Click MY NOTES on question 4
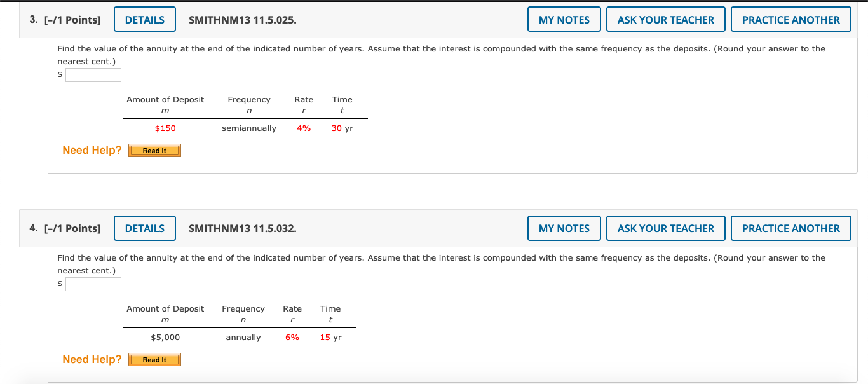868x384 pixels. point(564,228)
